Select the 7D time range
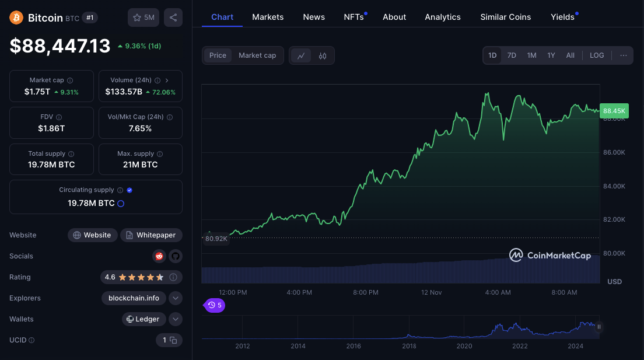Screen dimensions: 644x360 (x=512, y=55)
